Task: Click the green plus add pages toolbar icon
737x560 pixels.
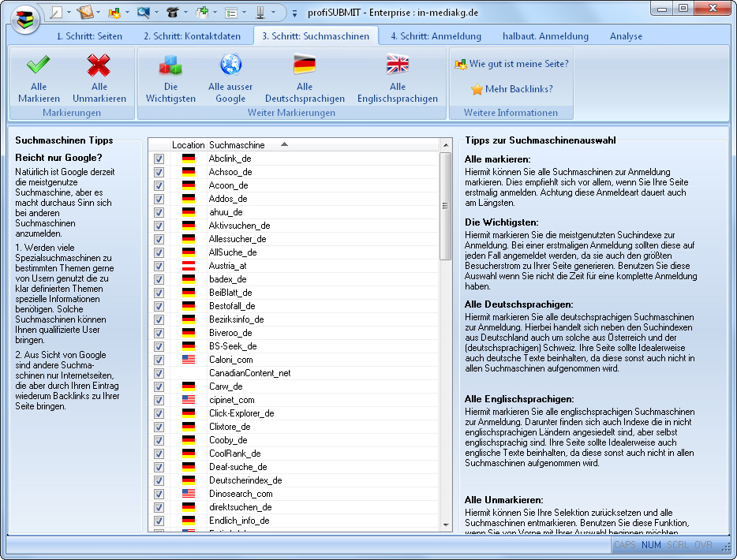Action: click(x=202, y=13)
